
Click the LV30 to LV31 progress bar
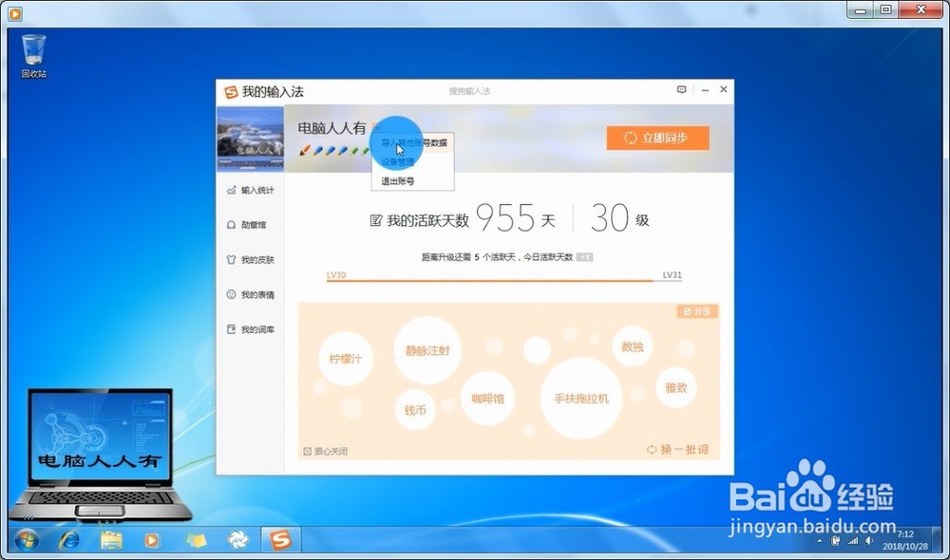(x=504, y=281)
